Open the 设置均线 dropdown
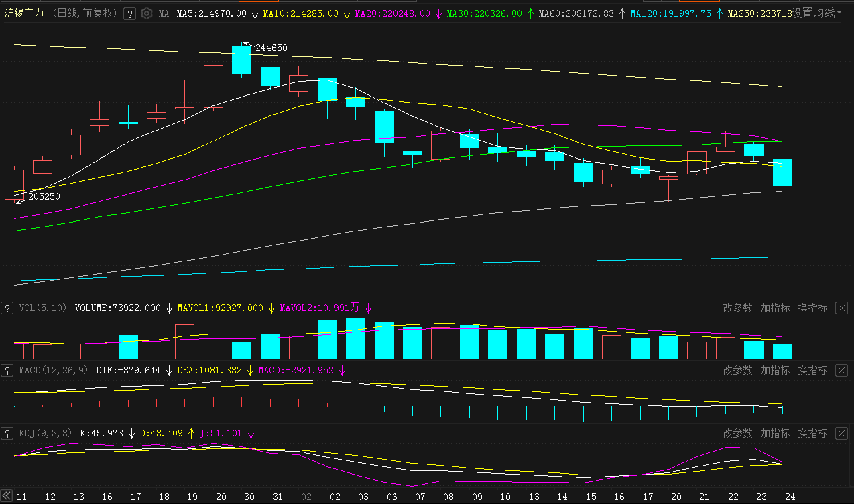 [x=818, y=13]
